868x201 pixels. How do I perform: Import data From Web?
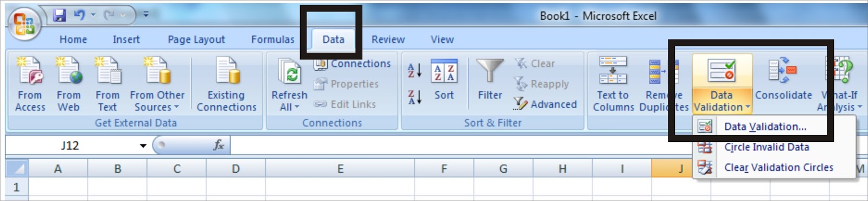pos(68,84)
